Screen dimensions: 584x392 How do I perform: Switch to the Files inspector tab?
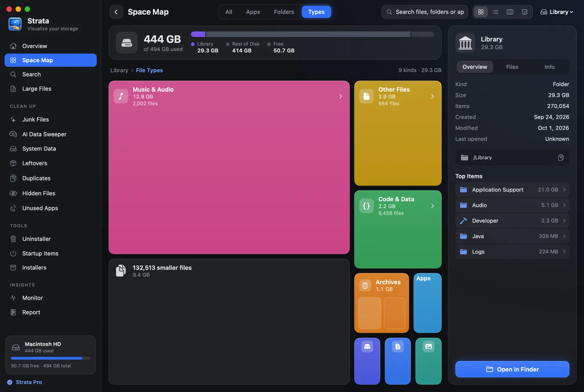pyautogui.click(x=512, y=67)
